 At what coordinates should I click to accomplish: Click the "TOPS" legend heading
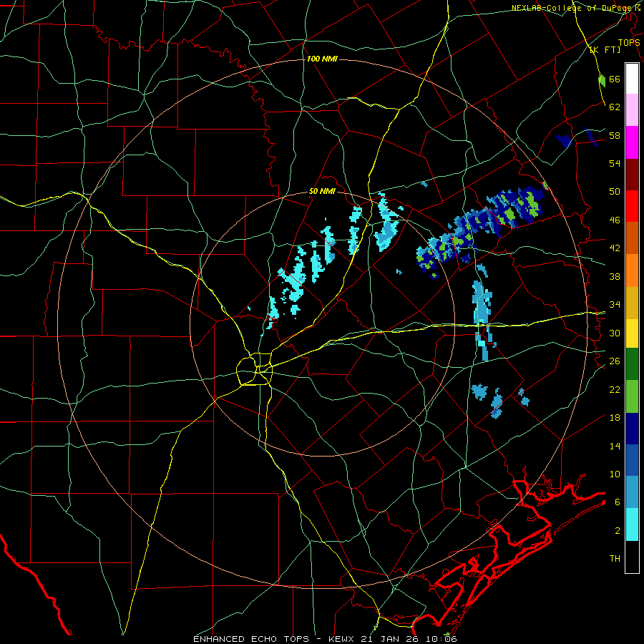coord(629,42)
